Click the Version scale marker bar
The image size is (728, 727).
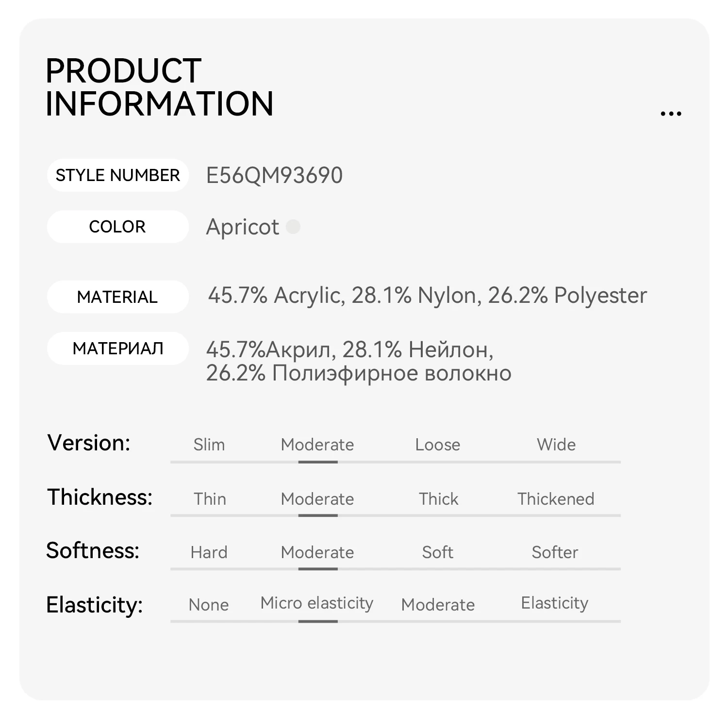[x=318, y=462]
